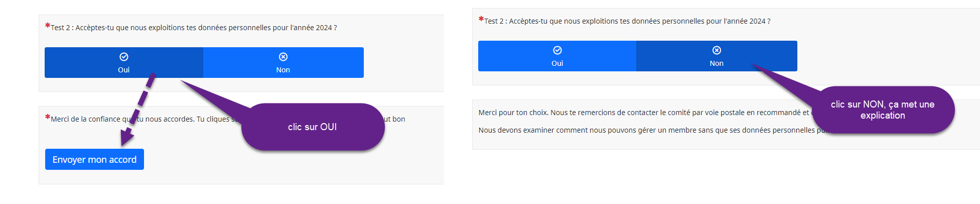Click the Test 2 question above the selected Non button

[627, 21]
